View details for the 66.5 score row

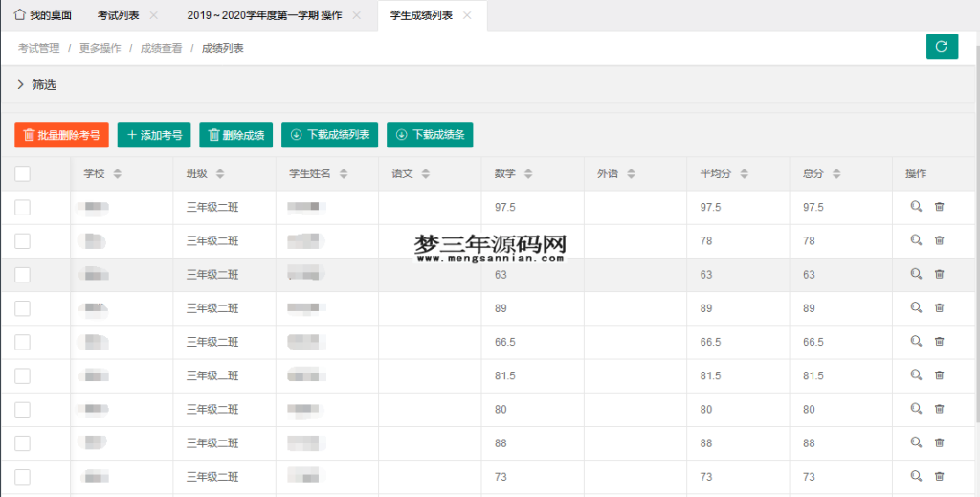pos(916,341)
